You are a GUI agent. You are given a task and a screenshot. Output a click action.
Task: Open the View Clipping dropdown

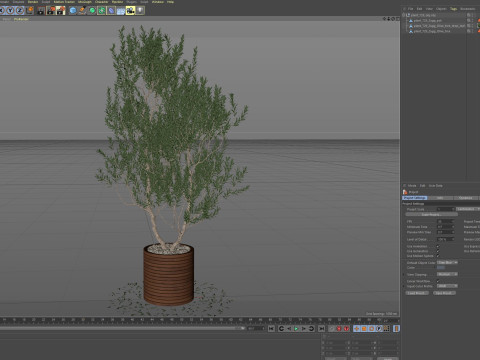[447, 274]
